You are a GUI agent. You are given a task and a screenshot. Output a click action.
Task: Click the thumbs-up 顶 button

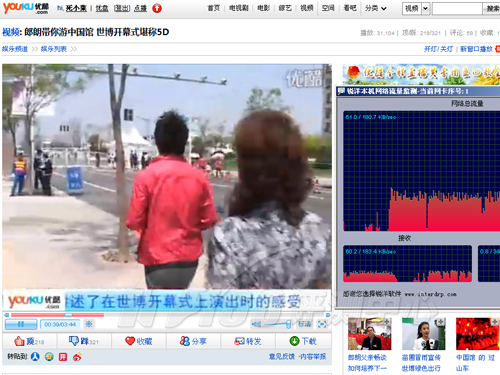pyautogui.click(x=29, y=341)
